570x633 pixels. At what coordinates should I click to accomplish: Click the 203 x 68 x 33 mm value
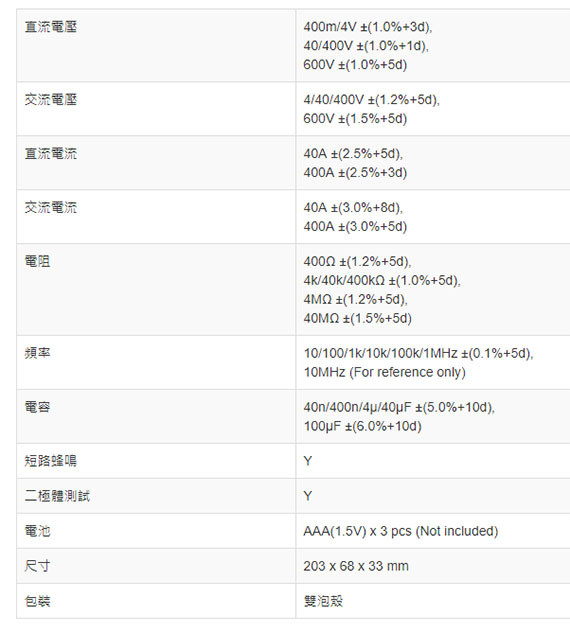356,566
